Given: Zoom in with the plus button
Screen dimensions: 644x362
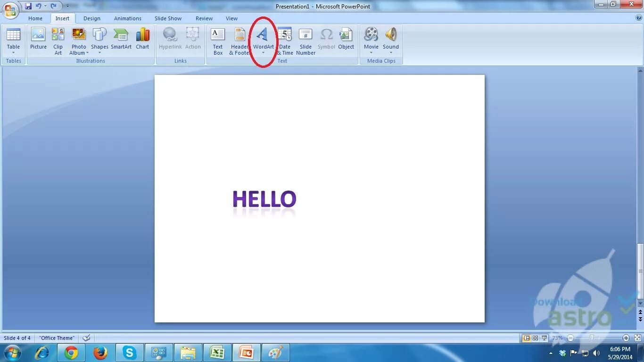Looking at the screenshot, I should (626, 338).
